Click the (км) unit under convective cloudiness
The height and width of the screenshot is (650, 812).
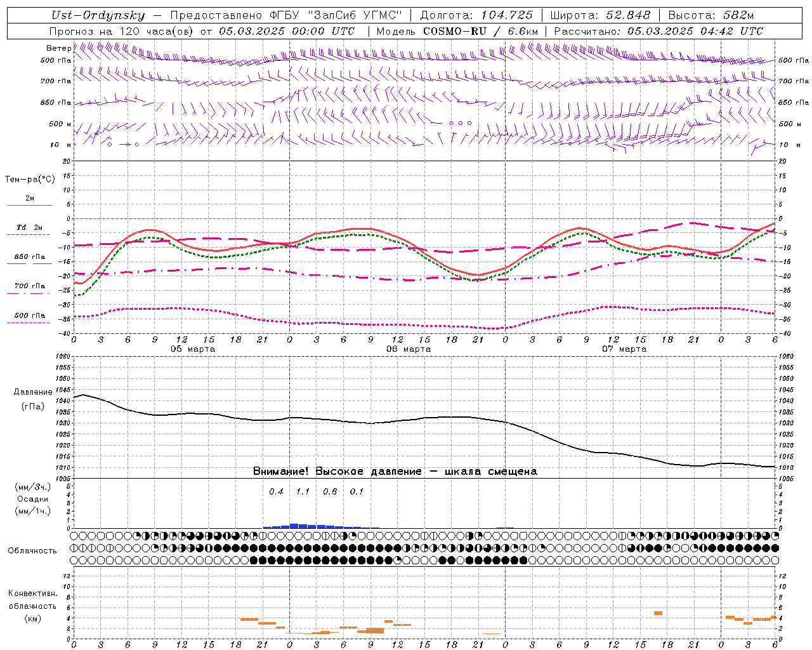click(32, 618)
